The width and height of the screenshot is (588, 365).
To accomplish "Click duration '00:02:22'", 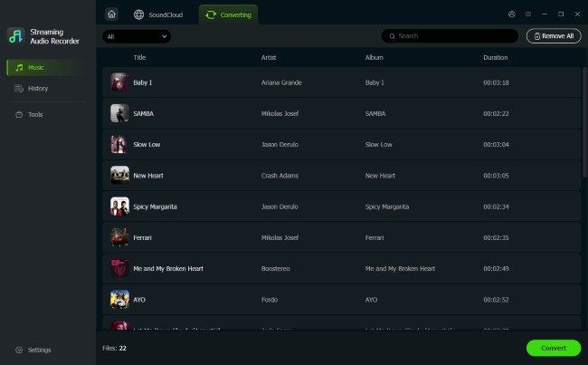I will pyautogui.click(x=496, y=113).
